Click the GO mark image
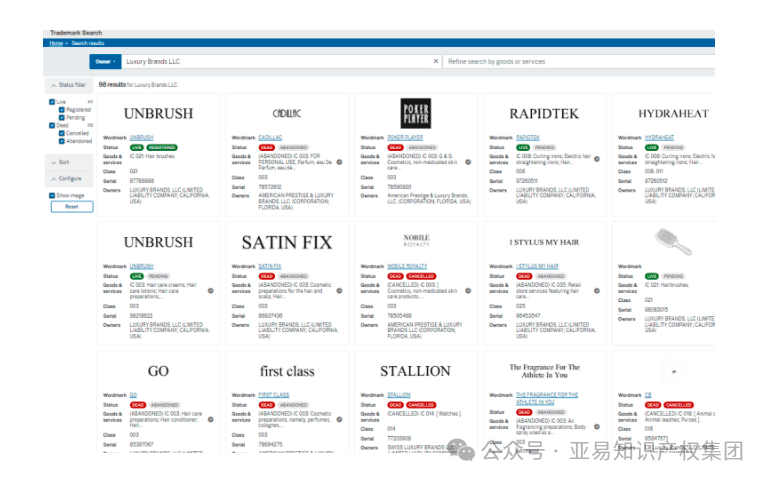Screen dimensions: 768x481 tap(158, 371)
